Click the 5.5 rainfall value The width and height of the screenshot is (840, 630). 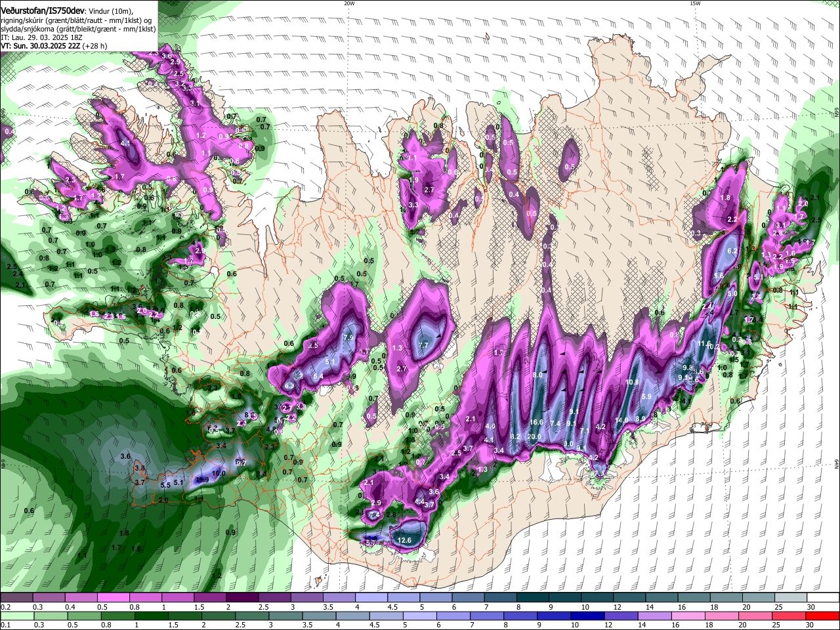coord(165,485)
